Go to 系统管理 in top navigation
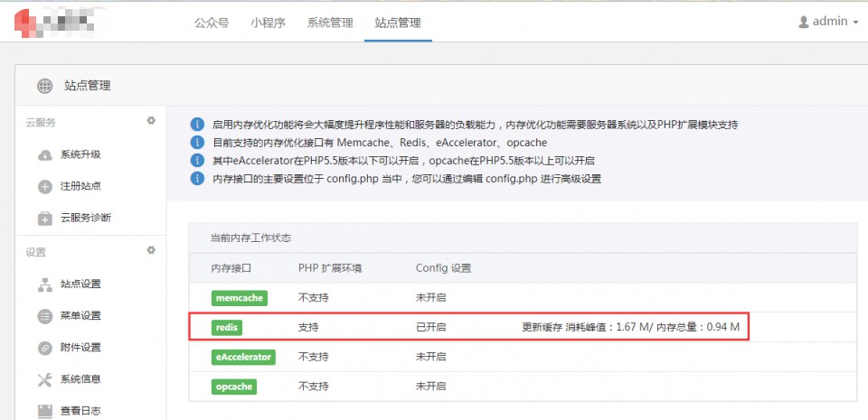Screen dimensions: 868x420 click(x=330, y=23)
